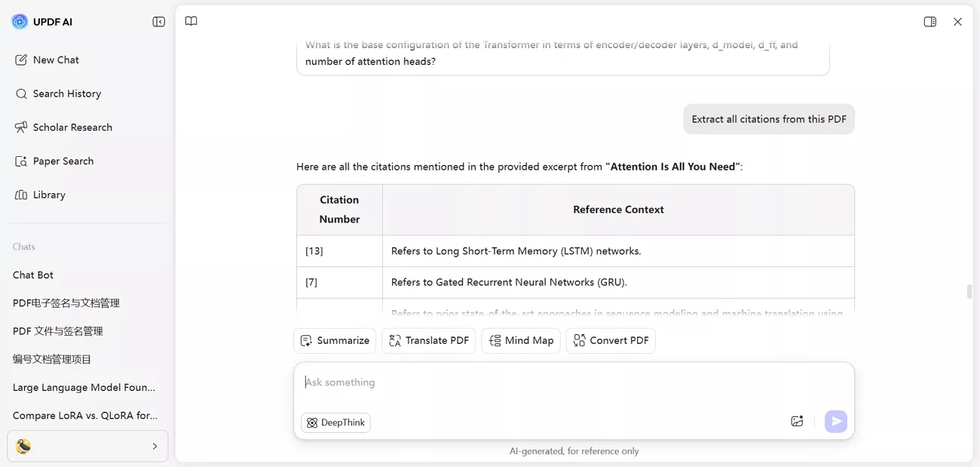Click the image upload icon

tap(797, 421)
